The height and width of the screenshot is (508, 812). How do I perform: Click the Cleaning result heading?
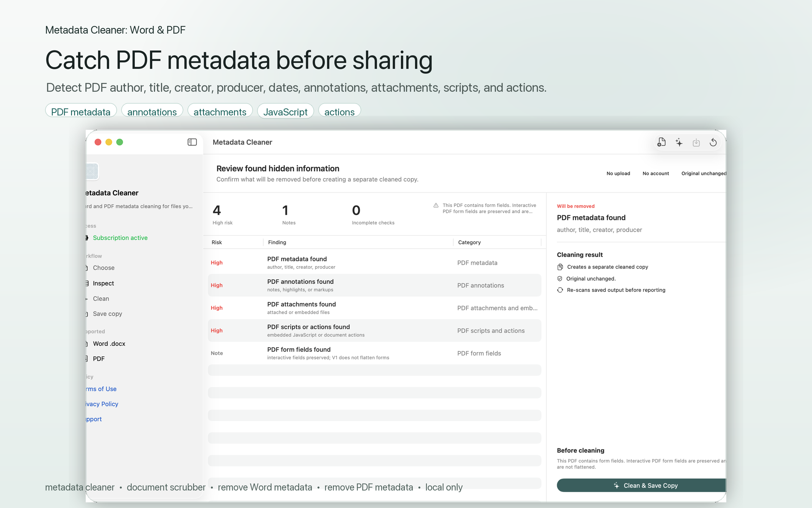580,255
